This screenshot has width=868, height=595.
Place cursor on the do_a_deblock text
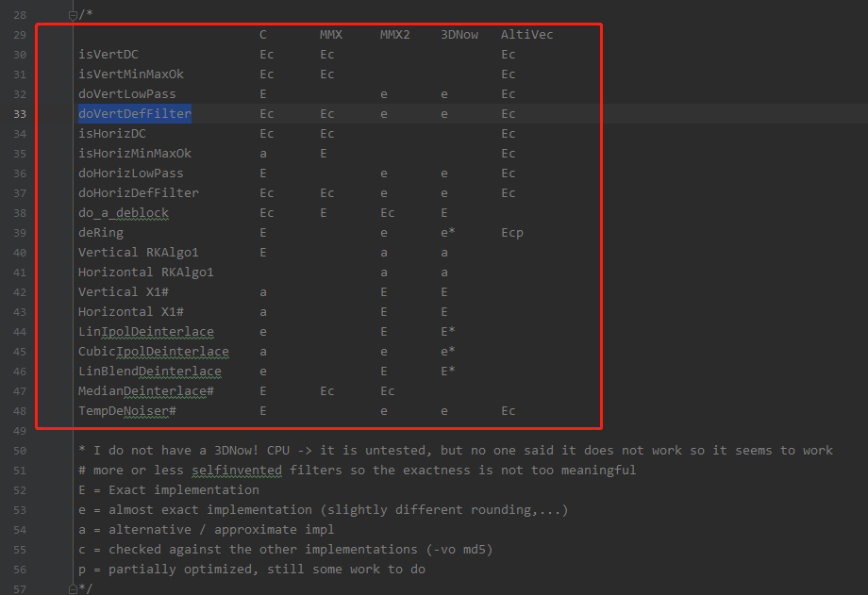click(124, 213)
